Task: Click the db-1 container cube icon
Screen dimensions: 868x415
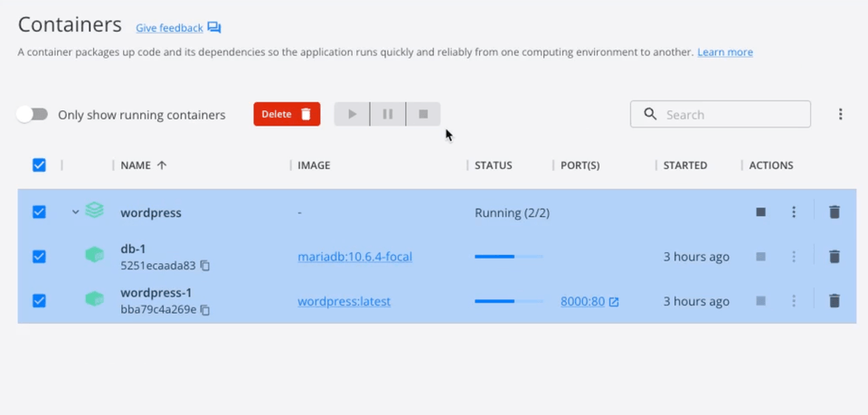Action: (x=95, y=255)
